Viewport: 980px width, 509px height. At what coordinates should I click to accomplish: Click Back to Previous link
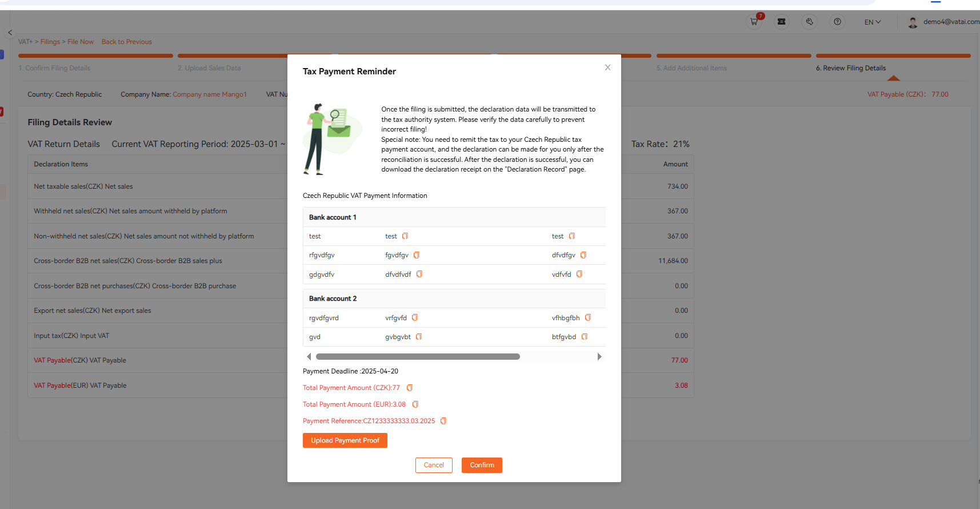127,42
